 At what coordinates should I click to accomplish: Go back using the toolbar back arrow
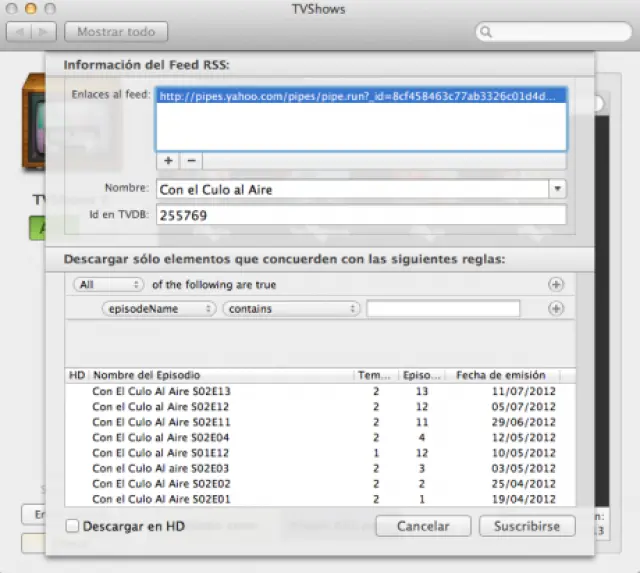[20, 32]
